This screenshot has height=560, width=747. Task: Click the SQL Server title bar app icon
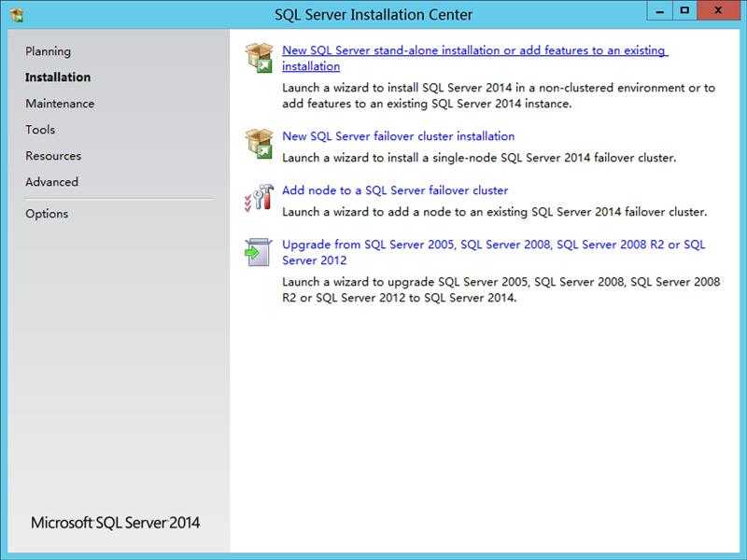(x=17, y=15)
